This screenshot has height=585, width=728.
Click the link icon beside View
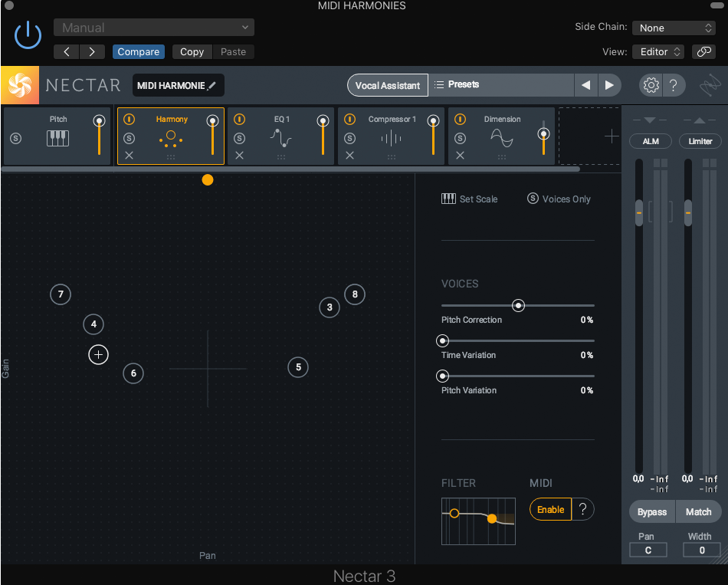703,51
